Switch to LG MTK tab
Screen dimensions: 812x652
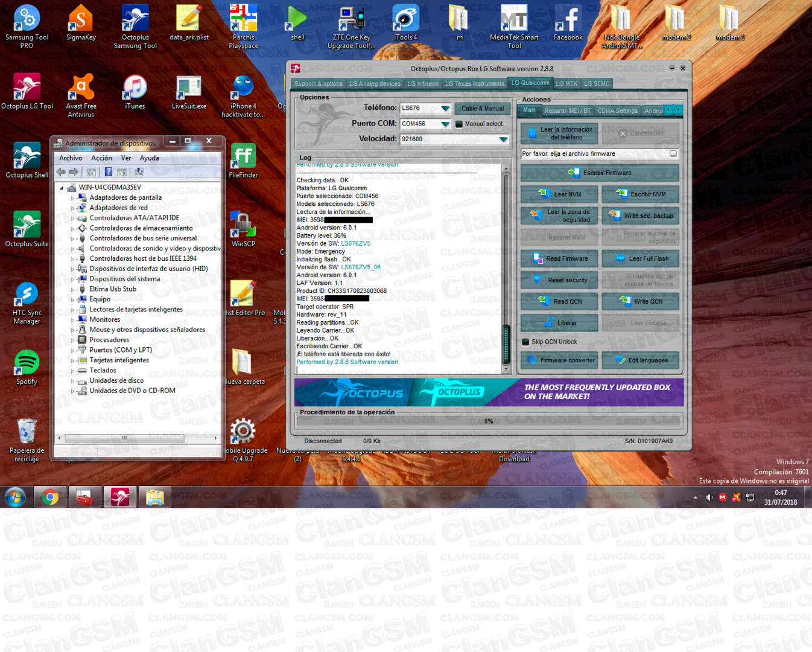coord(566,84)
